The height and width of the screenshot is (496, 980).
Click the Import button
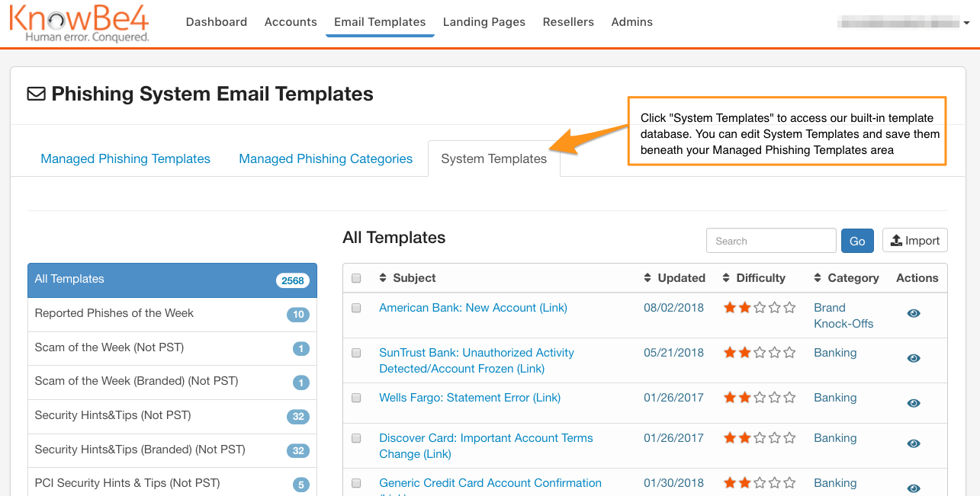915,241
